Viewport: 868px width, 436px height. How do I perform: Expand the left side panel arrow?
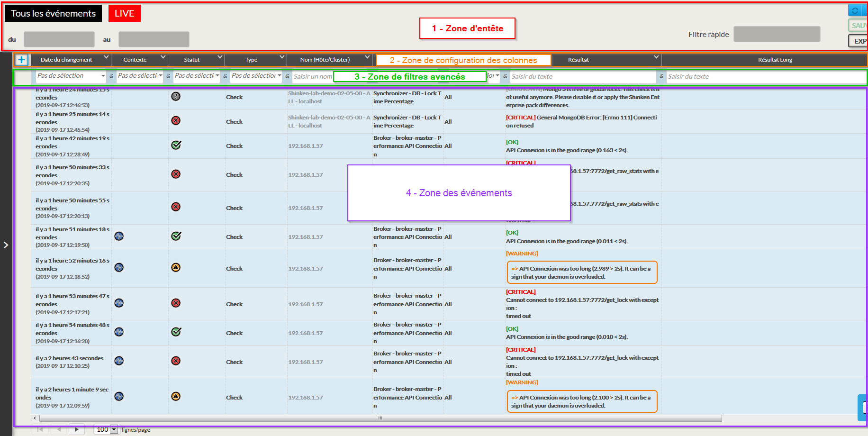[x=6, y=245]
